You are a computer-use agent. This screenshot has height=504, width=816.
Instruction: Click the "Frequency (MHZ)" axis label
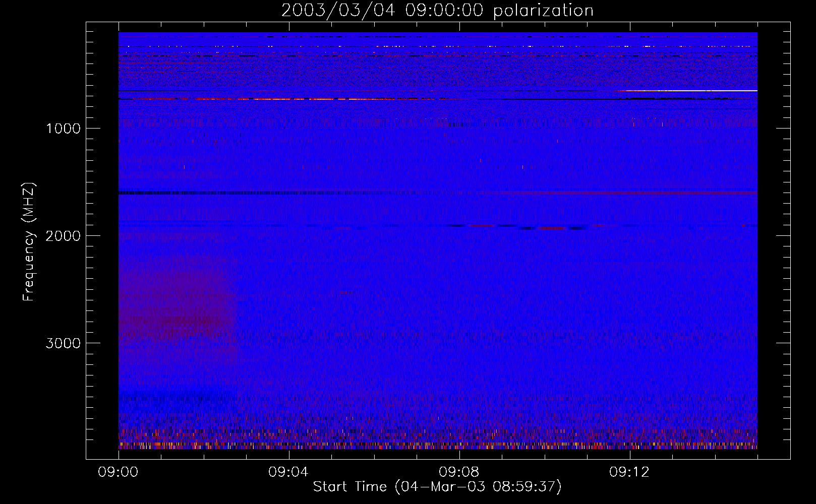point(29,242)
